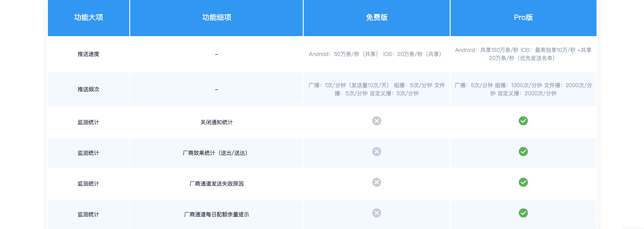Click the dash in the 推送频次 row

pyautogui.click(x=216, y=89)
